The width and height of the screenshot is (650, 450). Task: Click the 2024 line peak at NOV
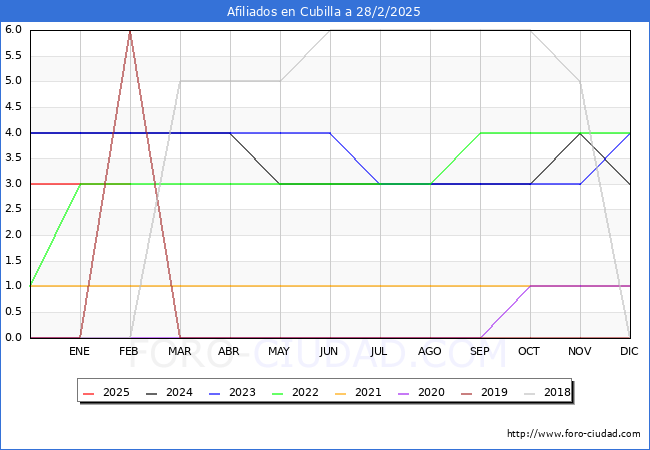pyautogui.click(x=580, y=133)
